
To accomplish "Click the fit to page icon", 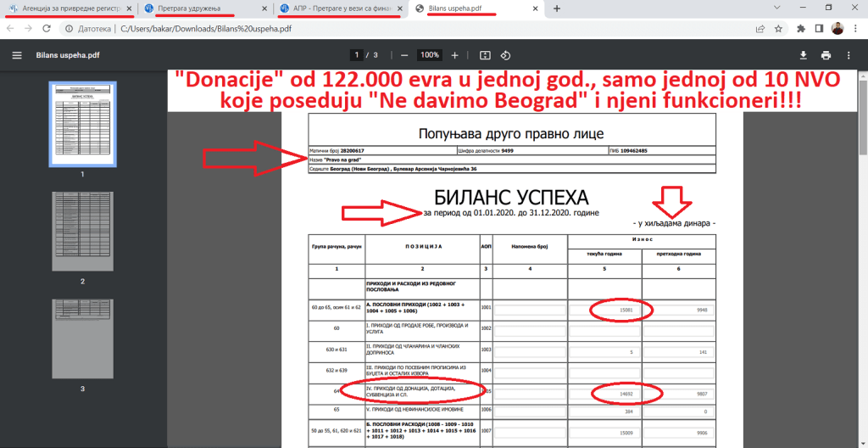I will tap(485, 55).
